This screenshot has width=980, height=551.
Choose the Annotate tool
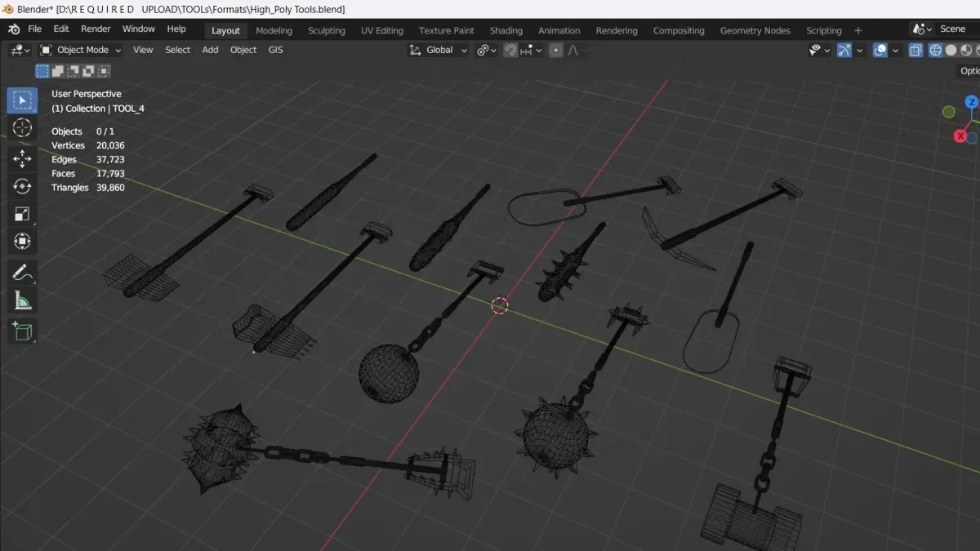(22, 273)
